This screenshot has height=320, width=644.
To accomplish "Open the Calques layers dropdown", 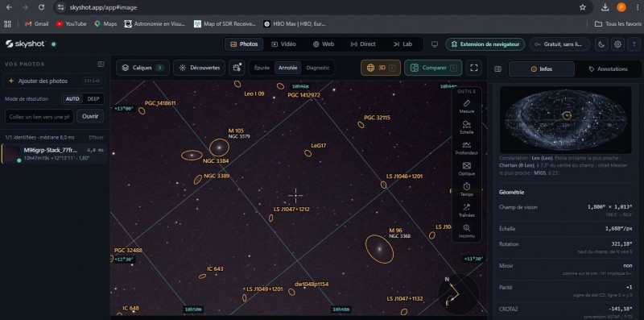I will pyautogui.click(x=142, y=68).
